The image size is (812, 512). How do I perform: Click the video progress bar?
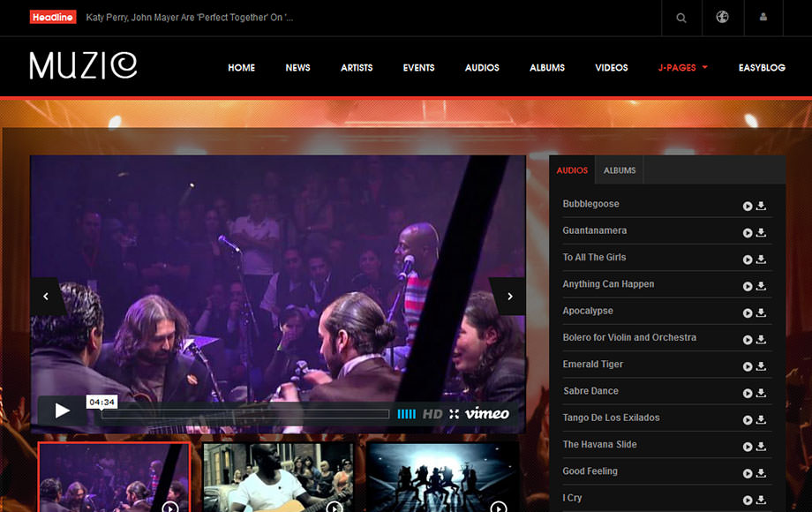(245, 413)
